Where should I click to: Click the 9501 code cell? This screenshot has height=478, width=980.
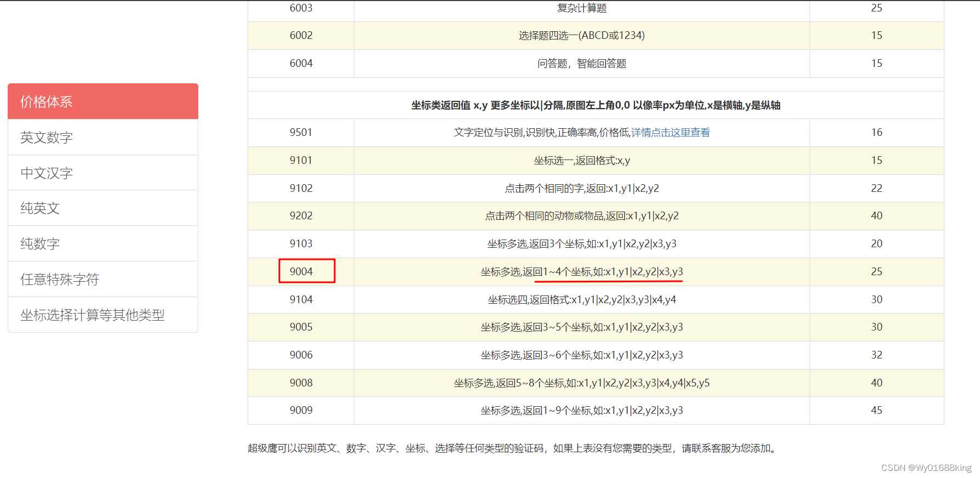301,133
